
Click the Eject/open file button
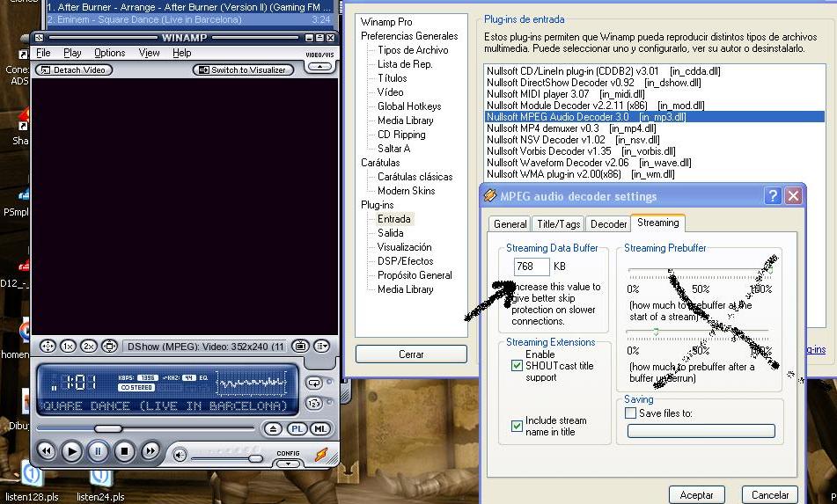pyautogui.click(x=273, y=429)
